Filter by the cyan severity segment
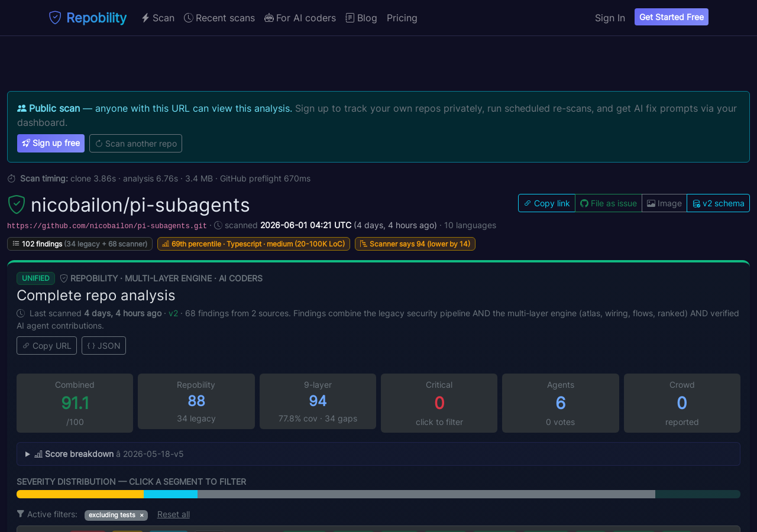This screenshot has height=532, width=757. (x=170, y=494)
